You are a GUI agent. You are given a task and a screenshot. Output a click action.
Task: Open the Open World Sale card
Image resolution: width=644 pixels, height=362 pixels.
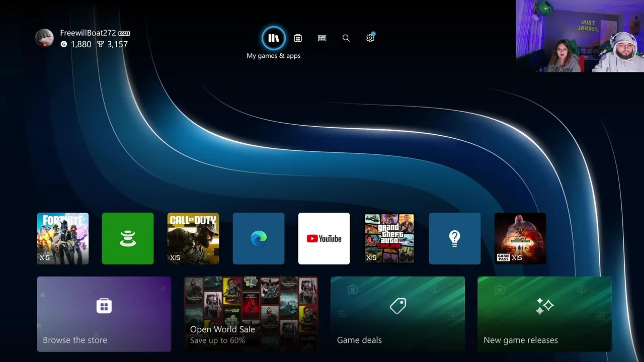click(x=251, y=314)
